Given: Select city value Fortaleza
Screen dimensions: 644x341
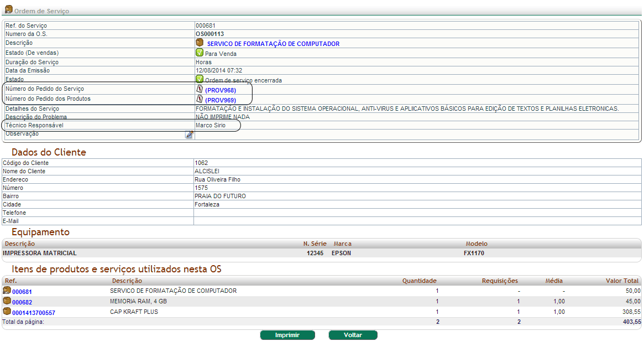Looking at the screenshot, I should coord(207,204).
